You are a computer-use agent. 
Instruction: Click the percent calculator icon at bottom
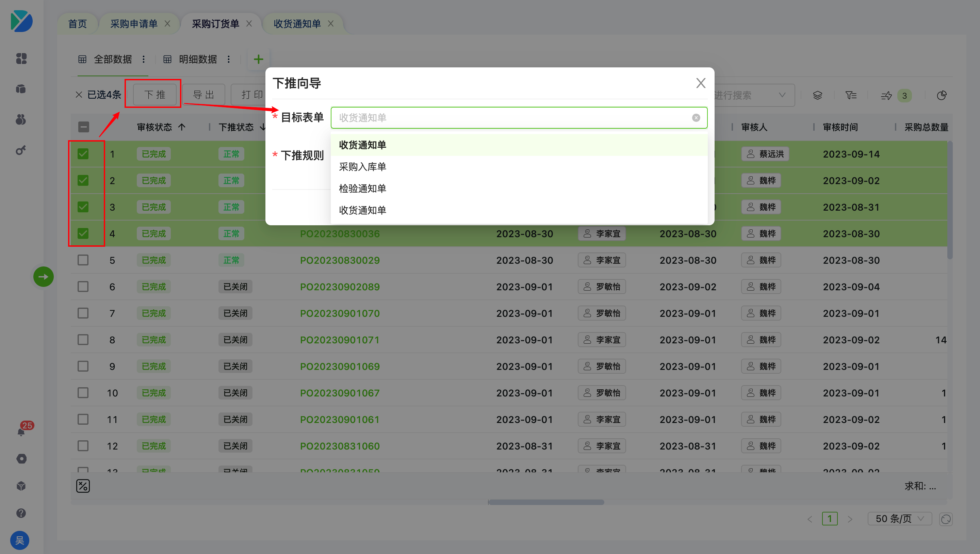pyautogui.click(x=83, y=486)
